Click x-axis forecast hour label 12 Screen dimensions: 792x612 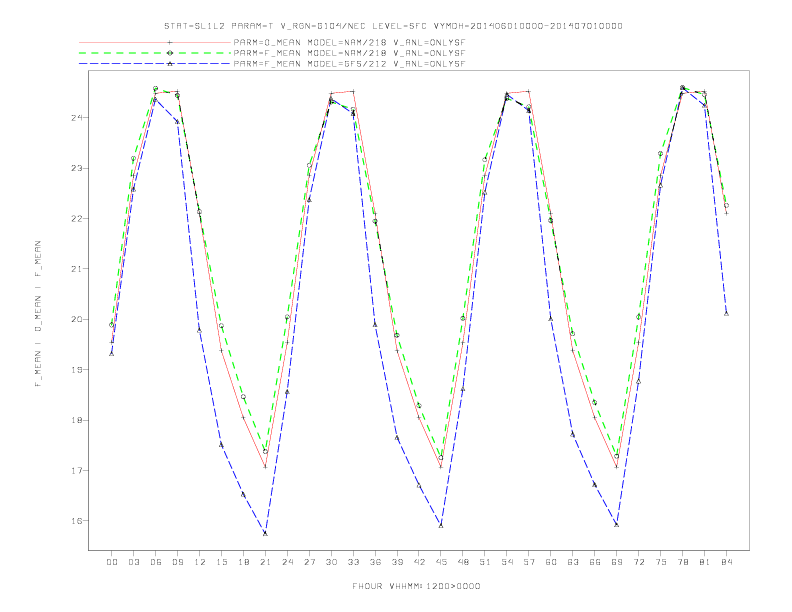click(x=200, y=562)
